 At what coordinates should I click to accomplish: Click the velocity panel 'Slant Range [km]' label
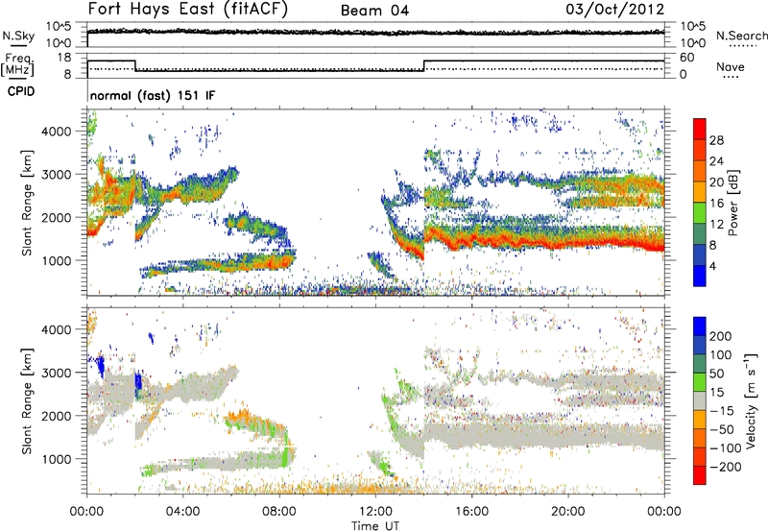coord(27,400)
